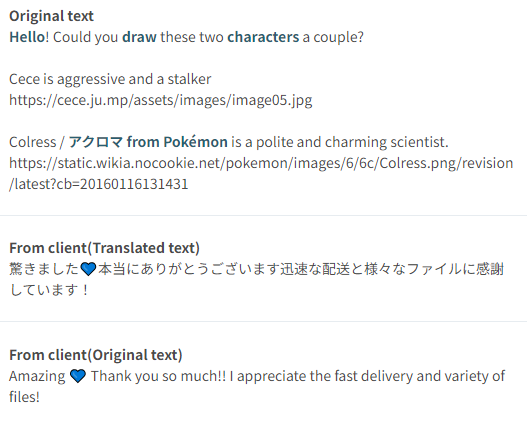Image resolution: width=527 pixels, height=427 pixels.
Task: Click the cece.ju.mp image05.jpg URL
Action: click(x=161, y=100)
